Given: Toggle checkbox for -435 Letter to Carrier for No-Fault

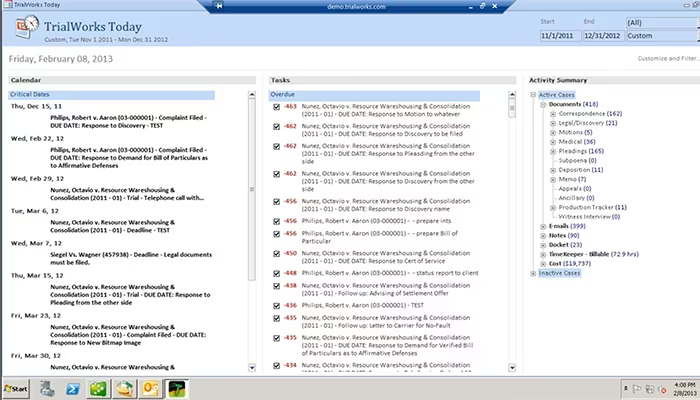Looking at the screenshot, I should point(277,318).
